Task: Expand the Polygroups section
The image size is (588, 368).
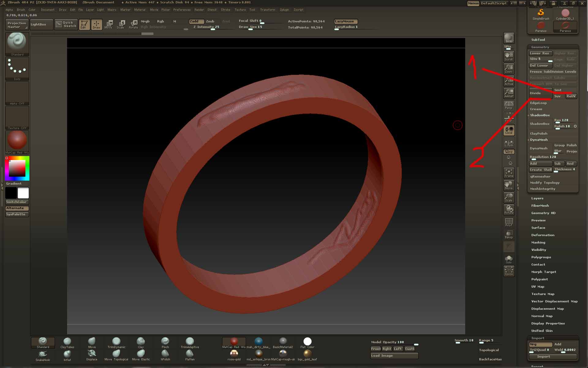Action: pos(541,257)
